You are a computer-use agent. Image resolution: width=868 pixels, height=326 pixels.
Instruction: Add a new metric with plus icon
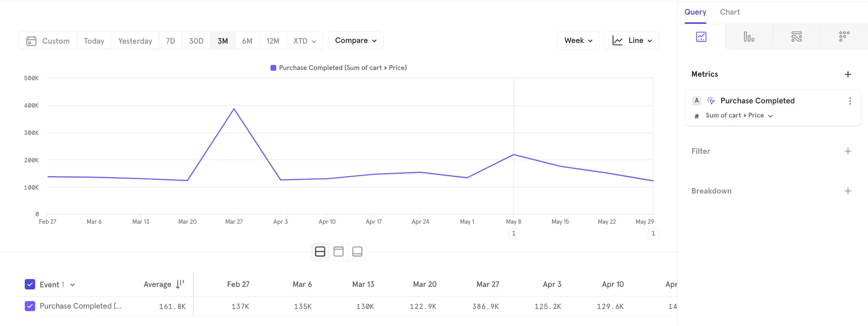tap(848, 74)
